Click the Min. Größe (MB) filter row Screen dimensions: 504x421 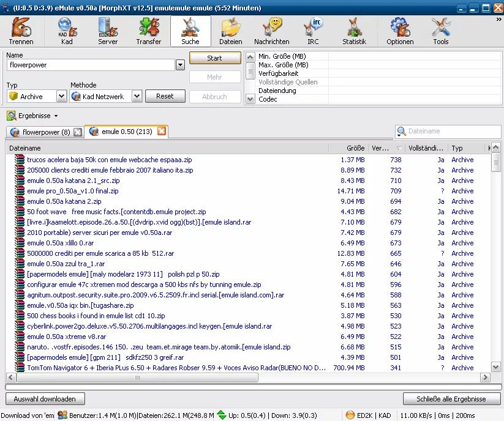coord(378,56)
